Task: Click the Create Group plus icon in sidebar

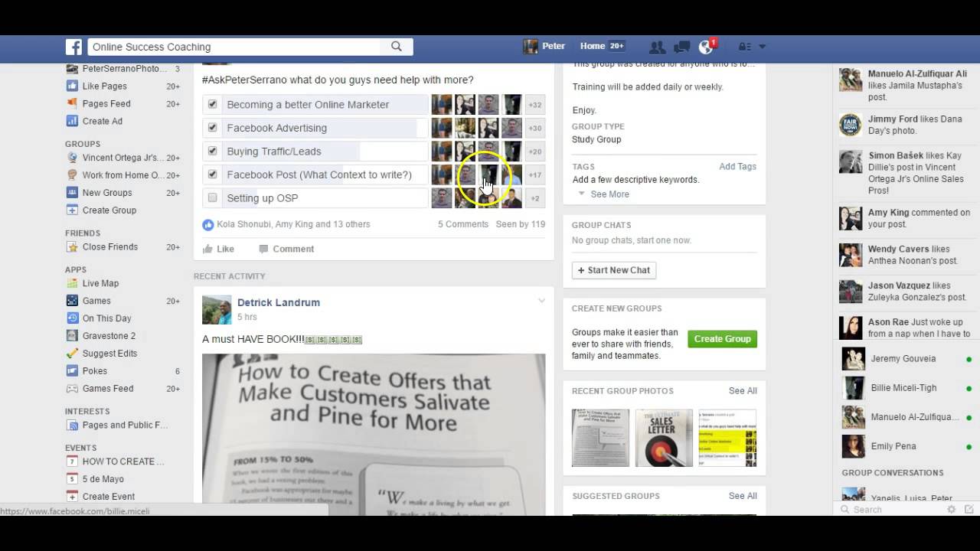Action: (72, 210)
